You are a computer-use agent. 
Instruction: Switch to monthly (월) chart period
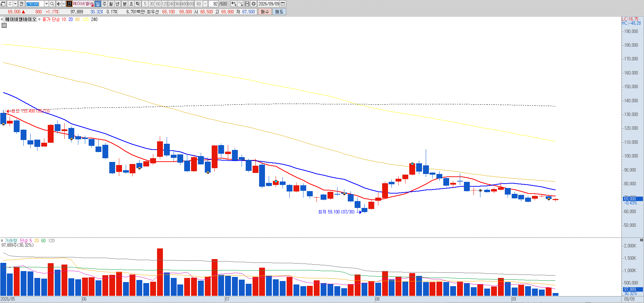coord(111,4)
